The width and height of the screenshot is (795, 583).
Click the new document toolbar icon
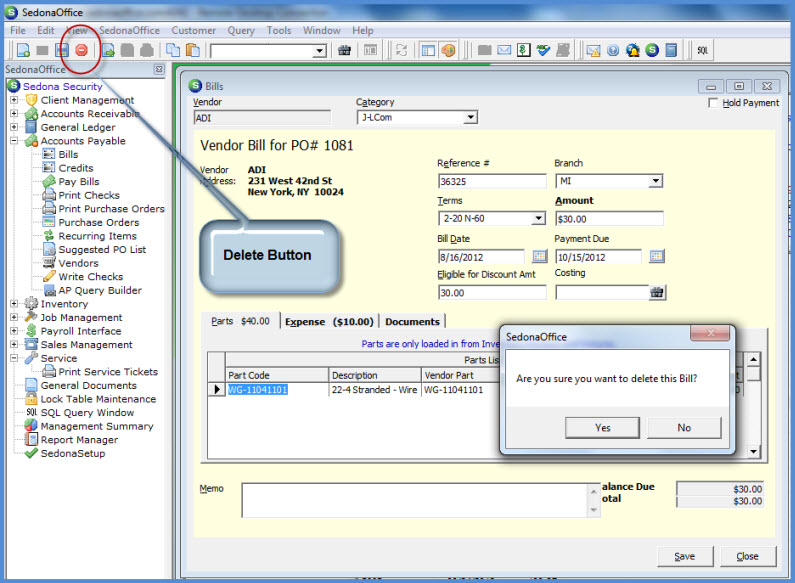pyautogui.click(x=21, y=50)
